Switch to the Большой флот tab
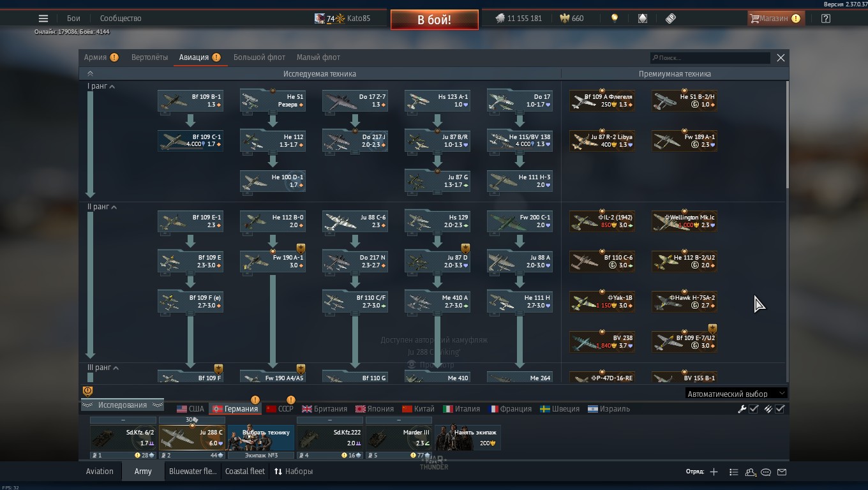This screenshot has height=490, width=868. coord(259,57)
